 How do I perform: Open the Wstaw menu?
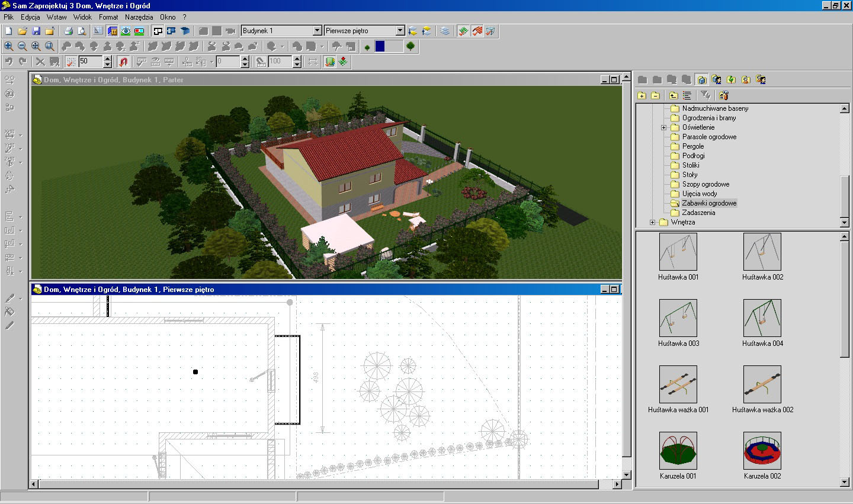coord(57,17)
